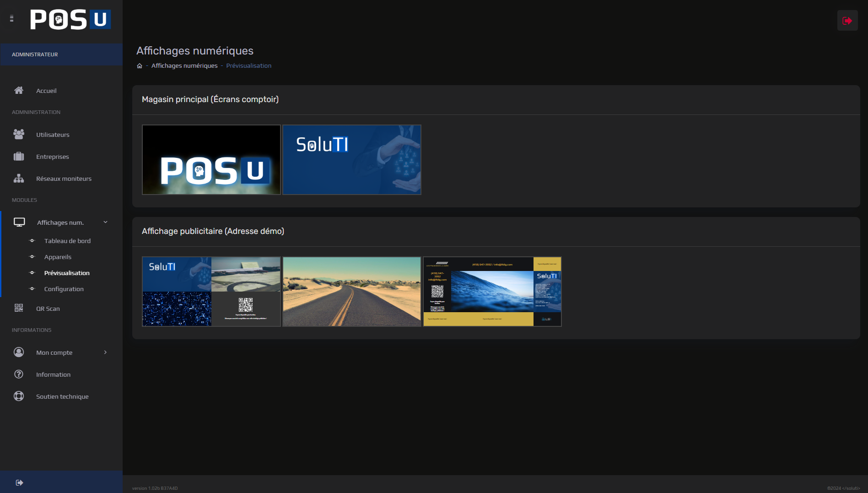
Task: Click the red logout icon top right
Action: [847, 21]
